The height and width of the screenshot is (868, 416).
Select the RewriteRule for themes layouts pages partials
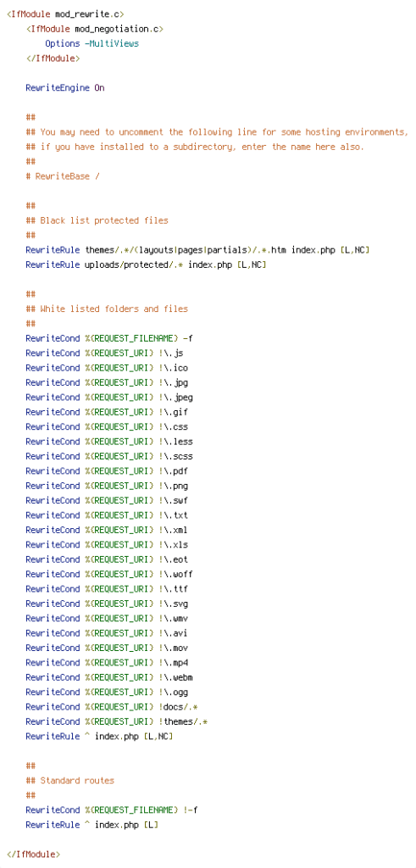(197, 250)
